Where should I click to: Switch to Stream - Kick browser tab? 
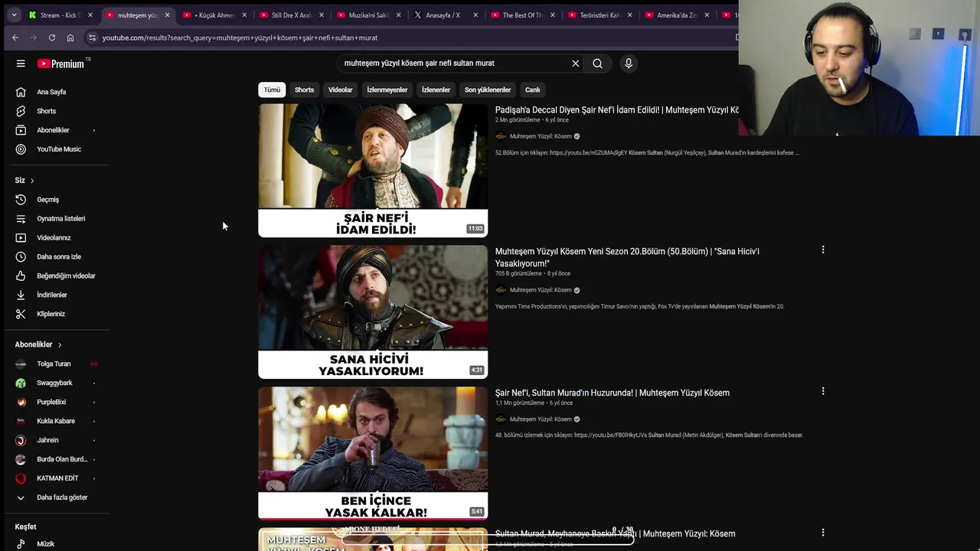tap(60, 15)
